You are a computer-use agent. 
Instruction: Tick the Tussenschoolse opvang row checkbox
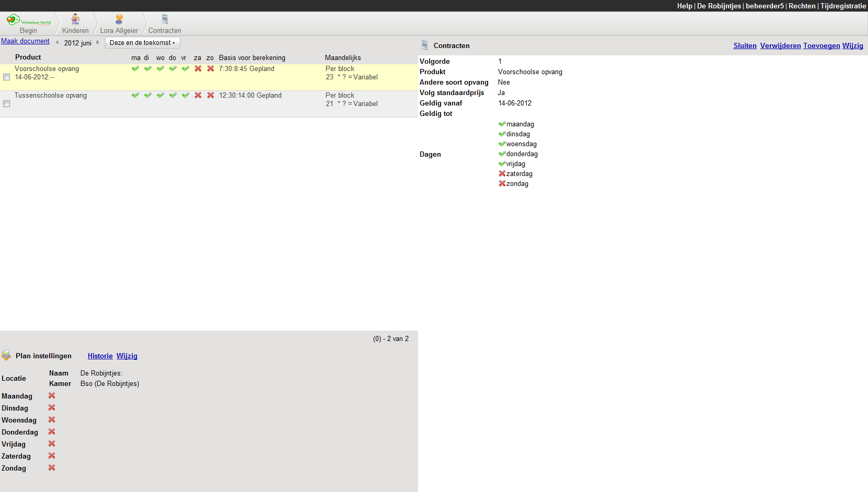click(7, 104)
